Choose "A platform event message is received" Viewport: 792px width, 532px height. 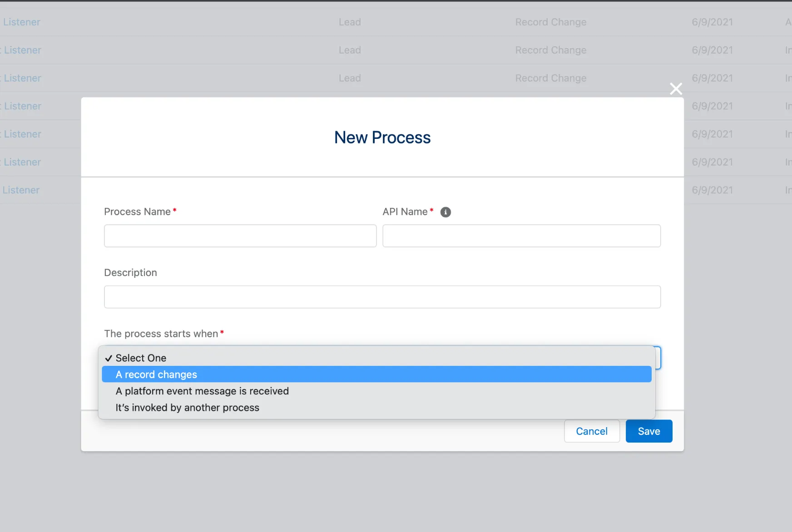[202, 391]
